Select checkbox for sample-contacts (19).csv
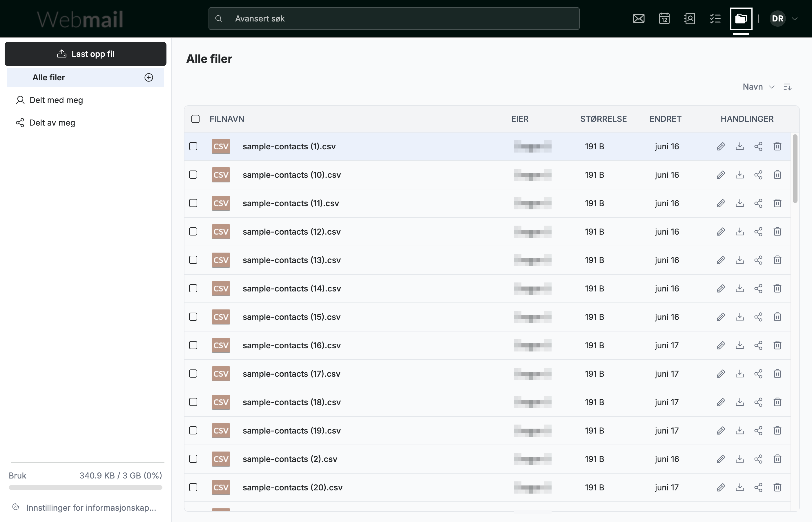Viewport: 812px width, 522px height. pyautogui.click(x=193, y=431)
